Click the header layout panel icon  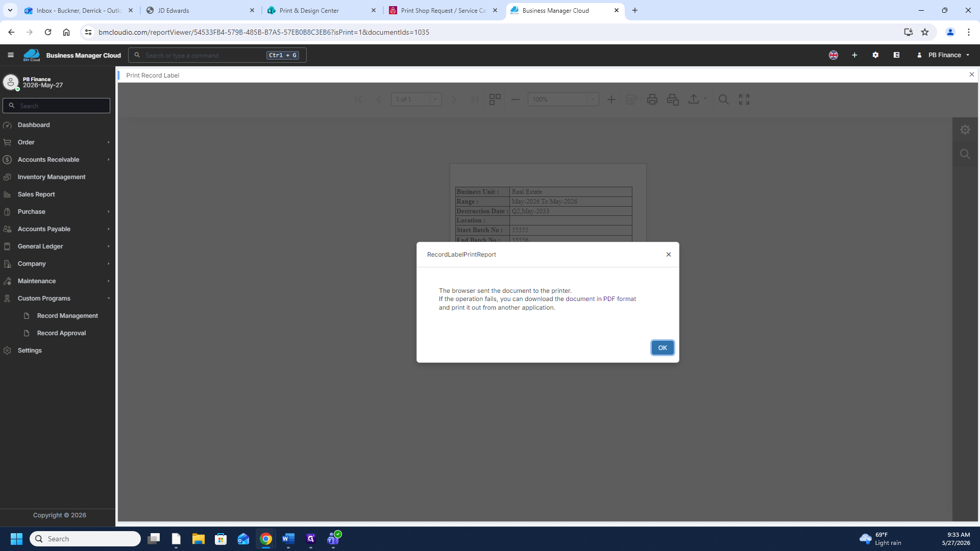[896, 55]
